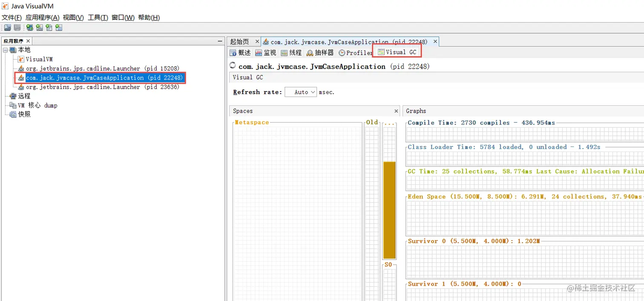This screenshot has width=644, height=301.
Task: Click the VisualVM application icon in tree
Action: click(x=21, y=59)
